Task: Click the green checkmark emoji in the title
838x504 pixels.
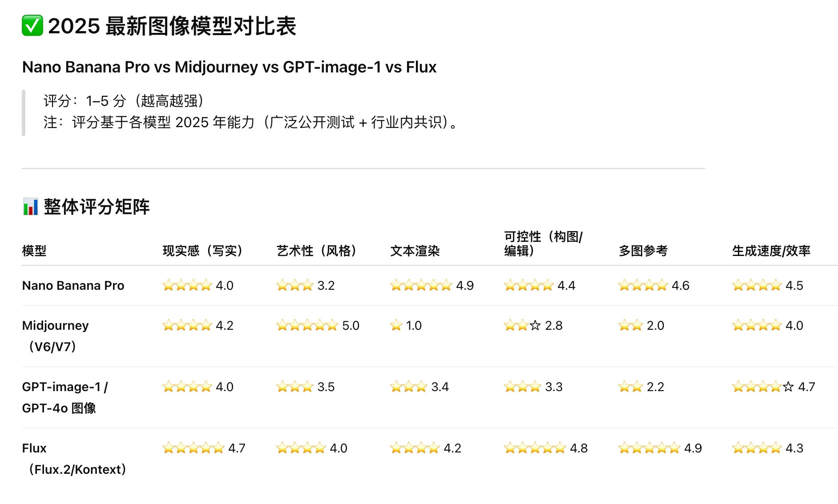Action: click(x=32, y=26)
